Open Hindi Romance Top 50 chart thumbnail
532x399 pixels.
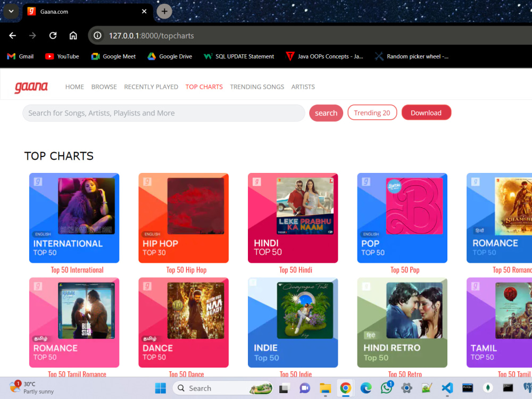tap(500, 218)
